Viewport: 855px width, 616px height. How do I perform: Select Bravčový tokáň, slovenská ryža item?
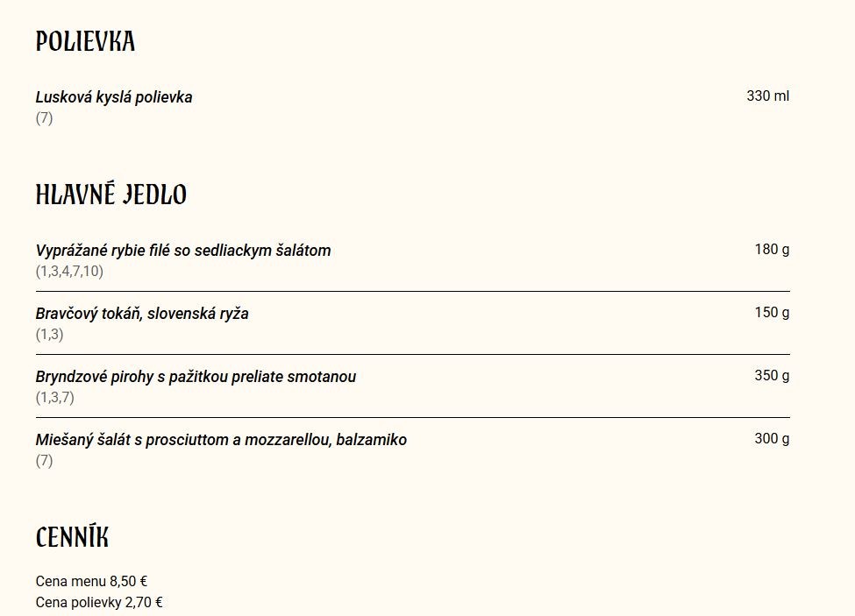142,314
